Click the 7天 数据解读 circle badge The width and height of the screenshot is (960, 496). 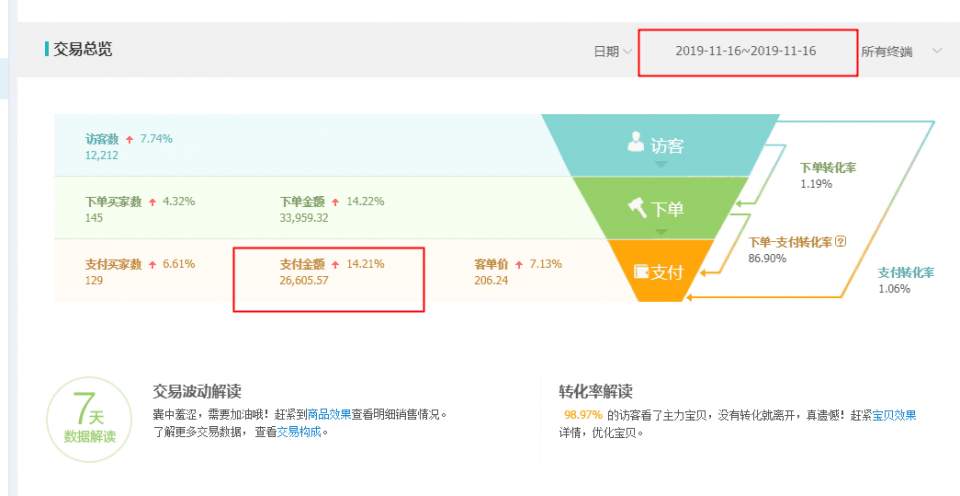[89, 419]
